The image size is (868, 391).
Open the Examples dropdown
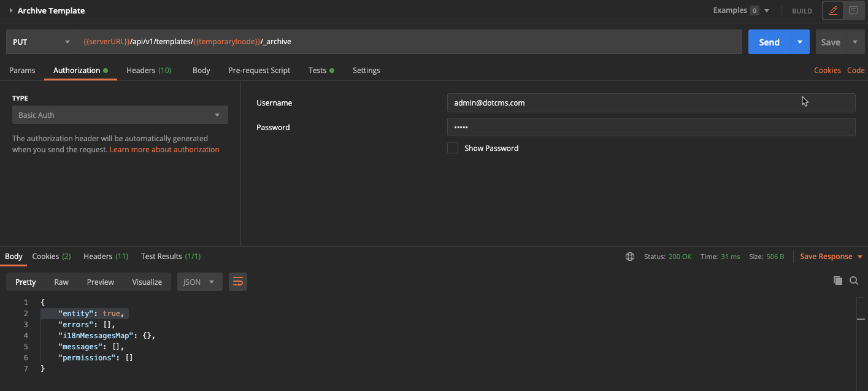pos(741,10)
